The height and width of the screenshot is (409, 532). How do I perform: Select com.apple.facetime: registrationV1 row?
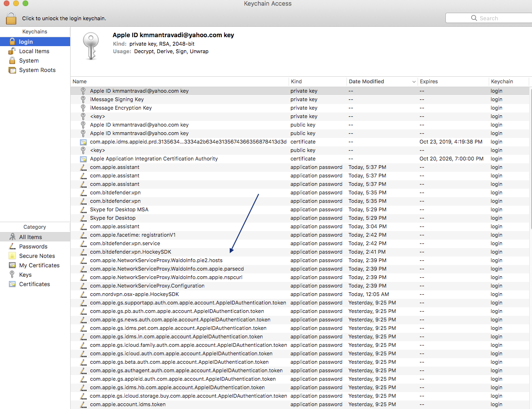(300, 235)
